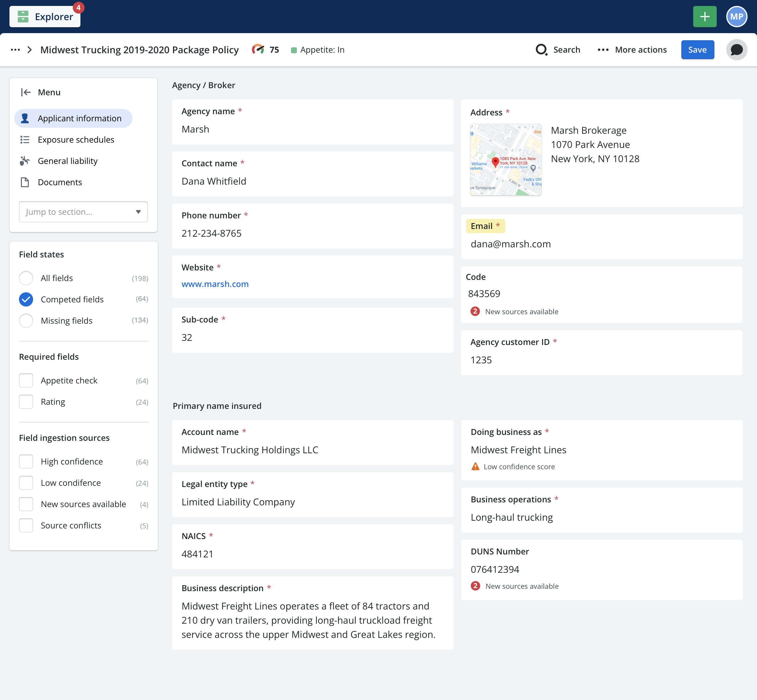Open the Jump to section dropdown
The width and height of the screenshot is (757, 700).
(x=83, y=212)
